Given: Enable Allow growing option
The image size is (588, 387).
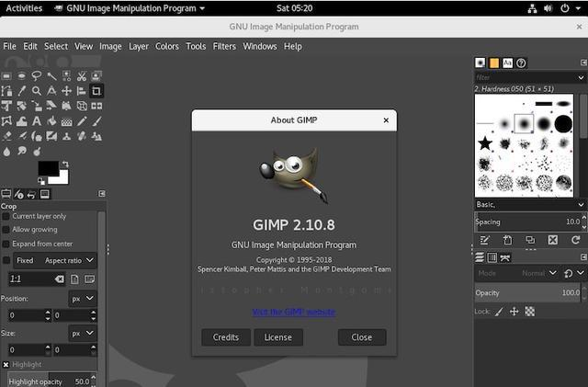Looking at the screenshot, I should (6, 229).
